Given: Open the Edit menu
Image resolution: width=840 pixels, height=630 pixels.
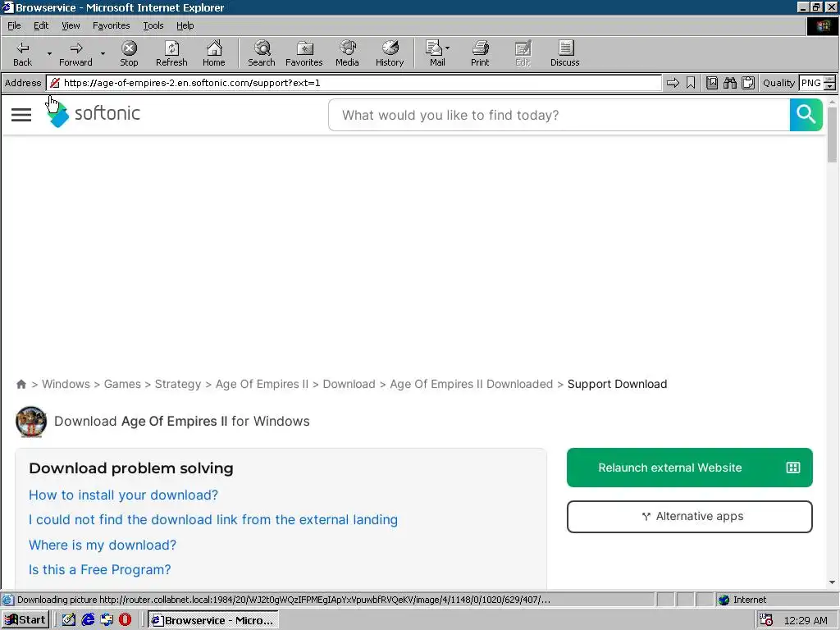Looking at the screenshot, I should (x=41, y=25).
